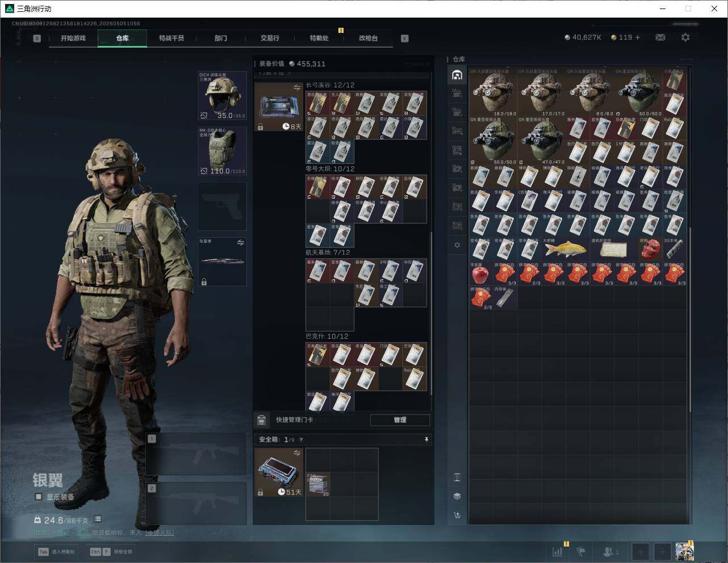Click the 巴克什: 10/12 section label
The height and width of the screenshot is (563, 728).
327,337
